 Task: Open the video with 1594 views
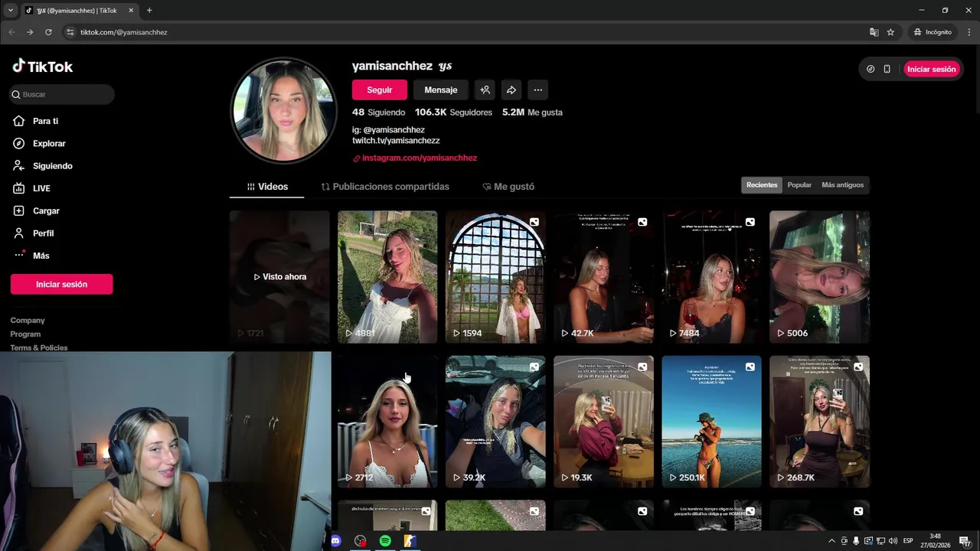[x=495, y=277]
